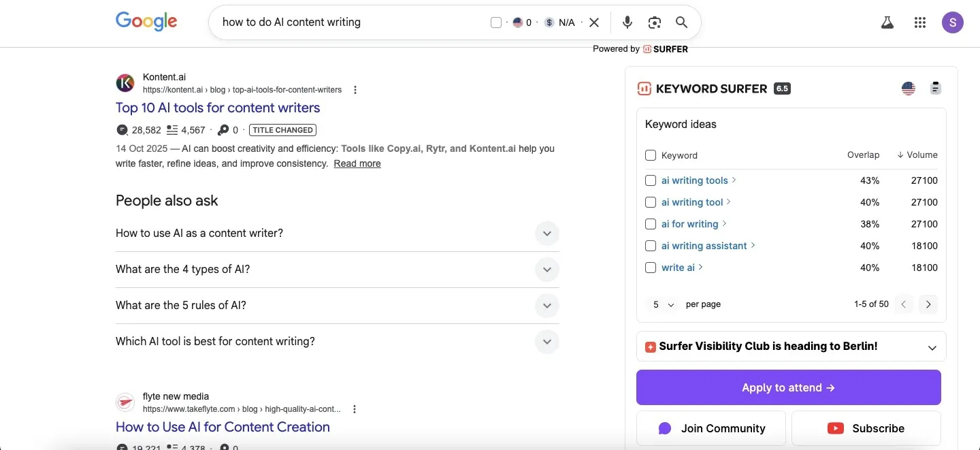This screenshot has height=450, width=980.
Task: Click dollar CPC icon in search bar
Action: click(549, 22)
